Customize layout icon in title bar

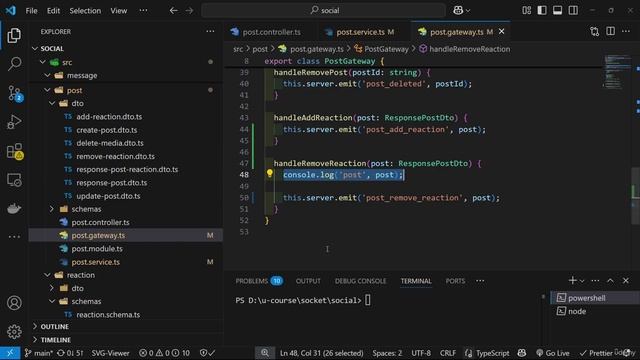527,11
